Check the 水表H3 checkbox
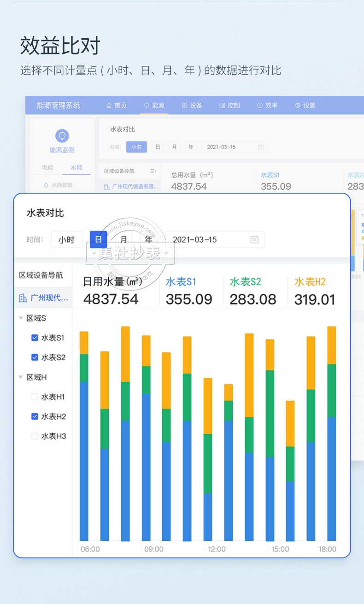 [35, 436]
